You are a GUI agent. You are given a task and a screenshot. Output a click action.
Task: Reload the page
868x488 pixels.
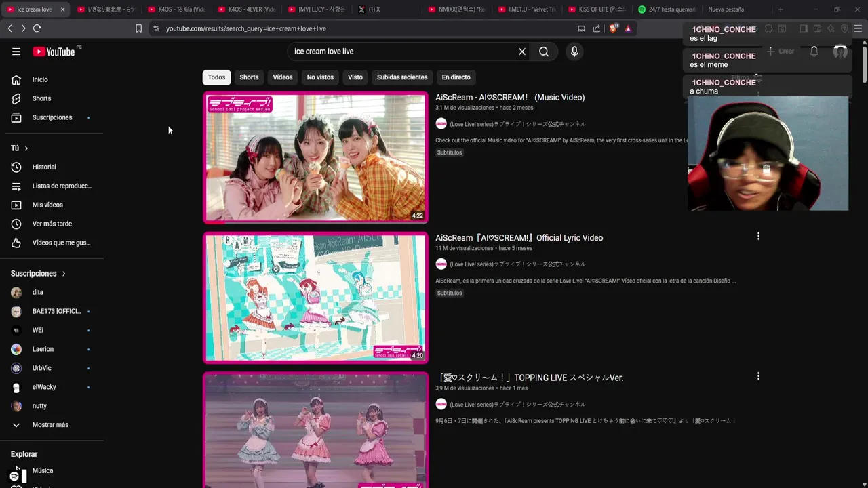coord(37,28)
